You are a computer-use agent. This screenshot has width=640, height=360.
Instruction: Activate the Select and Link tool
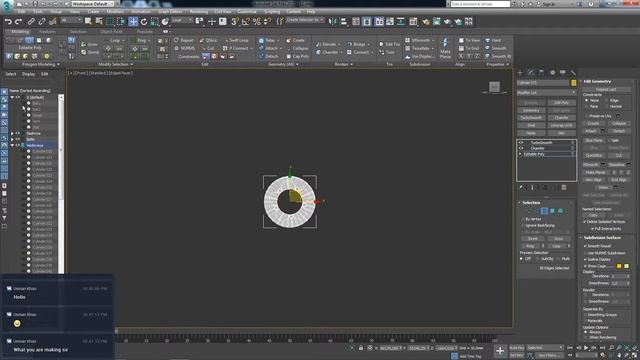[31, 22]
